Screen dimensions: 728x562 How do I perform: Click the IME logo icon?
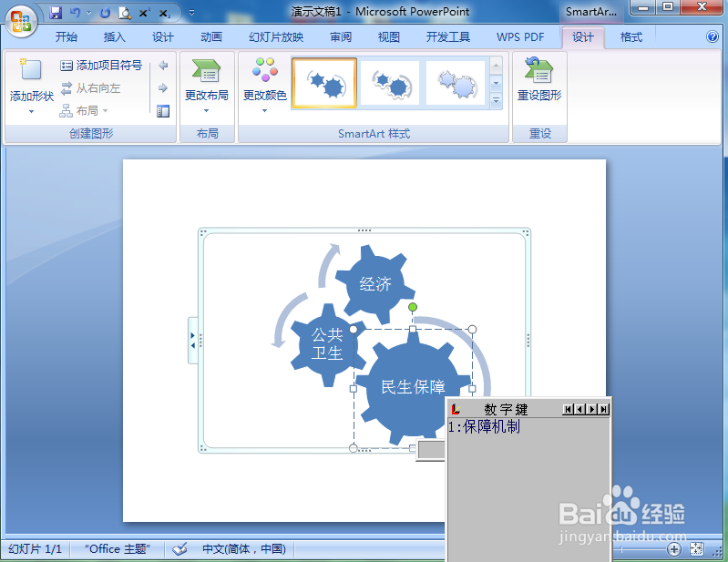(456, 409)
